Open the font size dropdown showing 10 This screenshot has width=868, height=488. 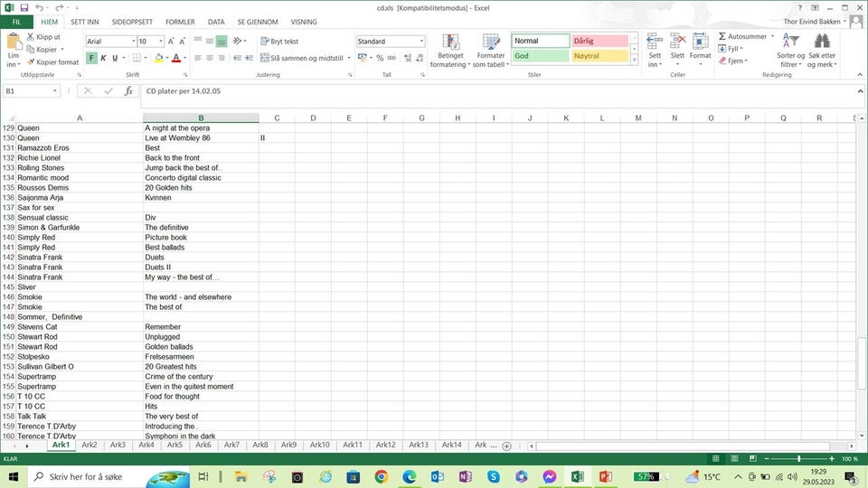[161, 42]
